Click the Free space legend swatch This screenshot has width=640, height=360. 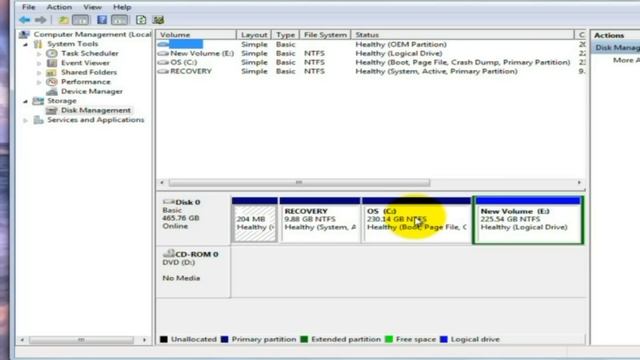389,339
